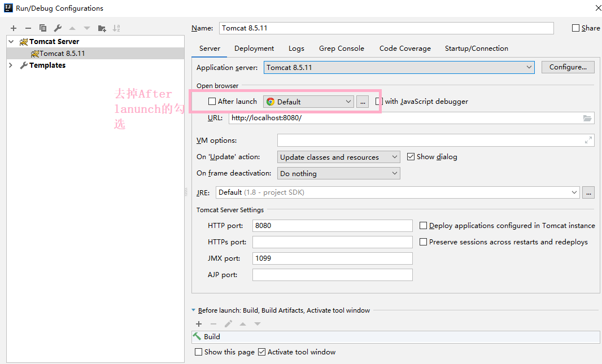Remove the selected configuration with the minus icon
602x364 pixels.
click(28, 28)
